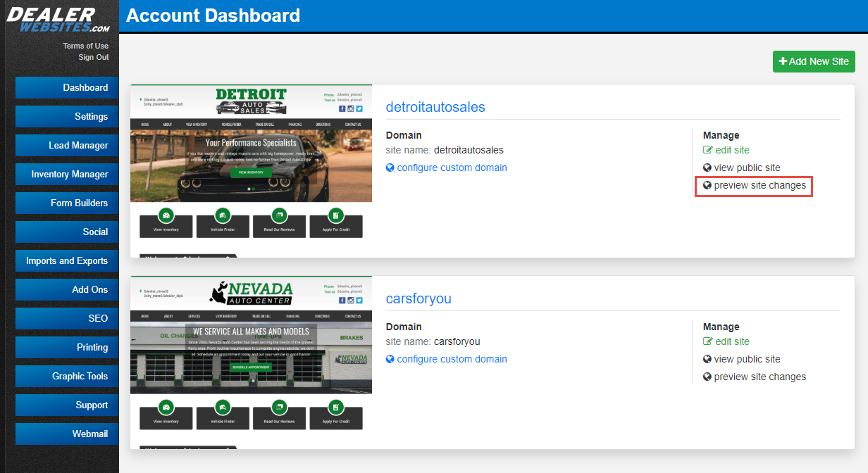Click Apply For Credit tile in Nevada thumbnail
The image size is (868, 473).
click(336, 414)
